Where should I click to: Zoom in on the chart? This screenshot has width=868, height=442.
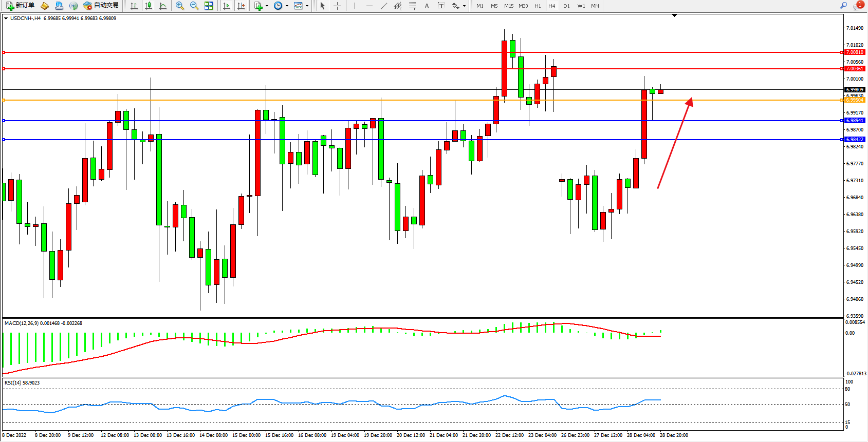180,6
